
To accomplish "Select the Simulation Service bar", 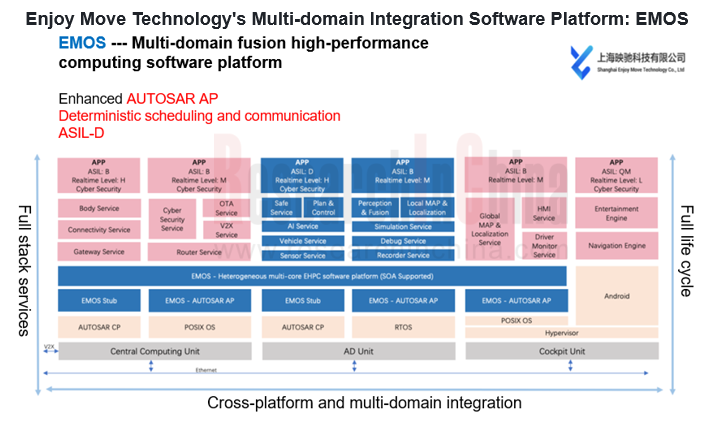I will click(403, 227).
